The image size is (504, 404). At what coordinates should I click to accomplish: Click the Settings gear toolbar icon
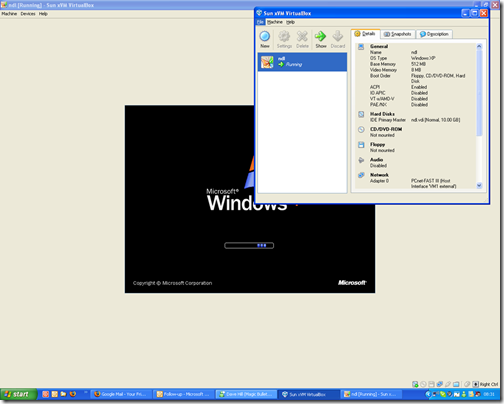284,36
